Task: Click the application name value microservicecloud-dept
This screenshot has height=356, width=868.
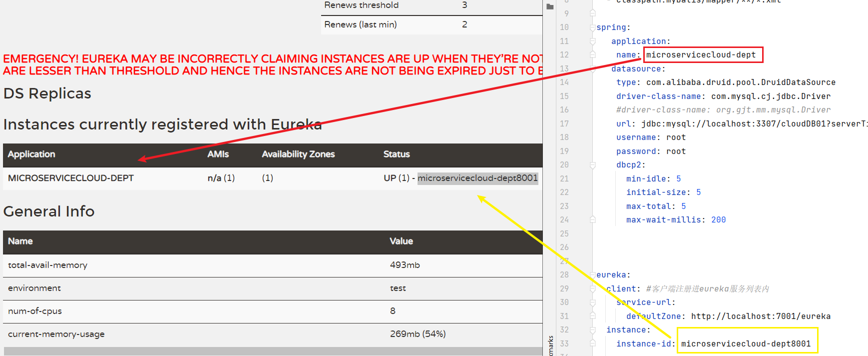Action: [x=701, y=55]
